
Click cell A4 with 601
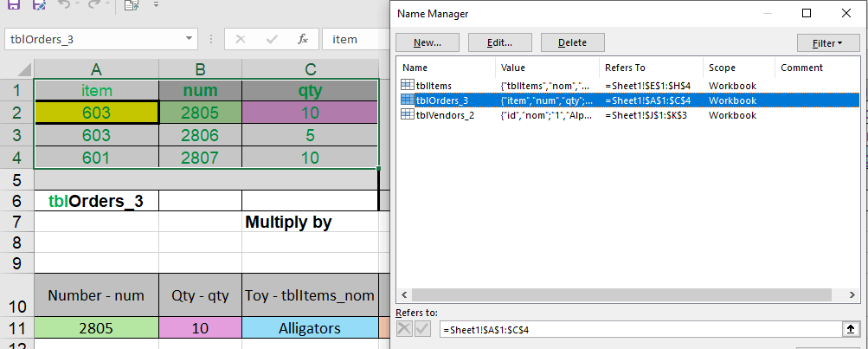point(97,158)
